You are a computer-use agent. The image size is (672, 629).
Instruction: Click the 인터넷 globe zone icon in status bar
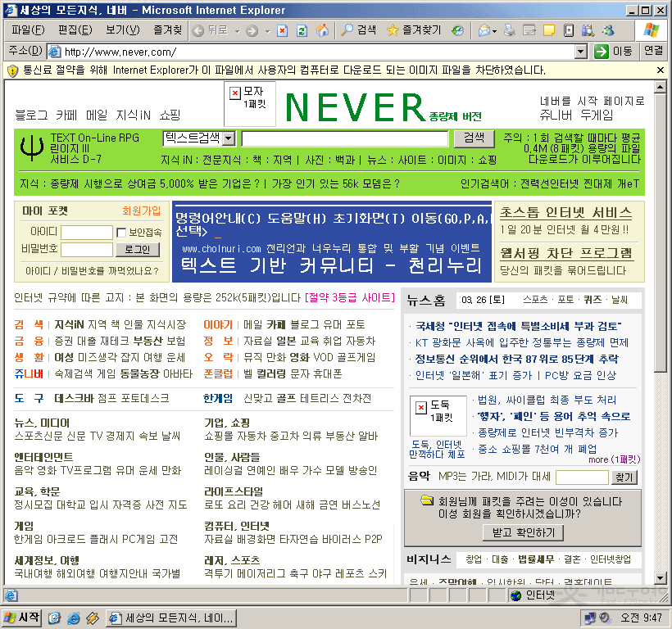tap(516, 595)
